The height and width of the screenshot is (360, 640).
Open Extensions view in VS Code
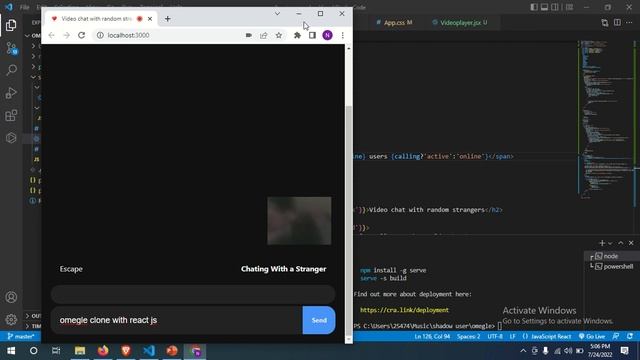[x=11, y=116]
